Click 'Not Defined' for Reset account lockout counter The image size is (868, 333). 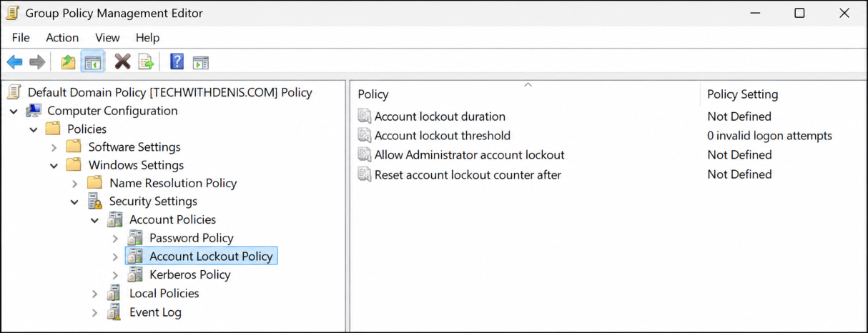(739, 174)
